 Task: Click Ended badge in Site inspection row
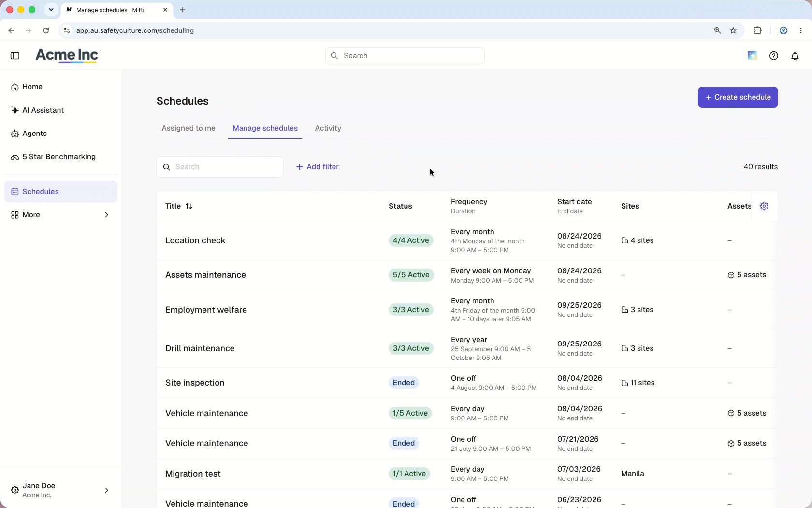[404, 383]
